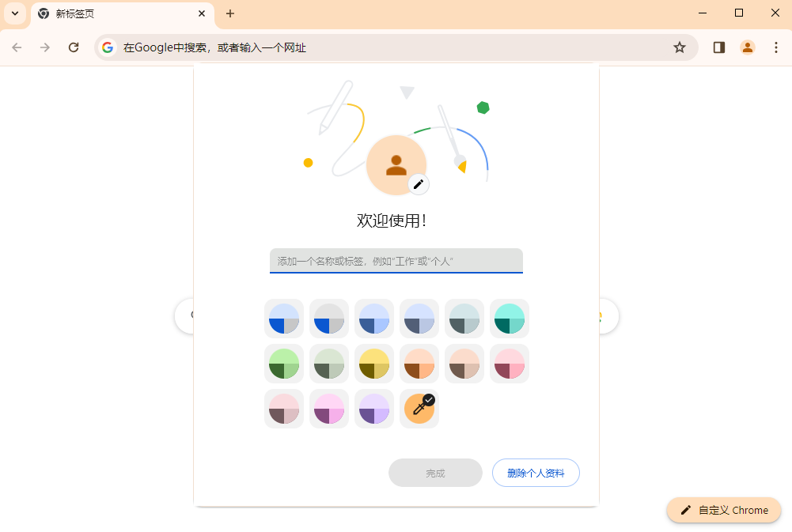Viewport: 792px width, 532px height.
Task: Select the 新标签页 tab
Action: [111, 13]
